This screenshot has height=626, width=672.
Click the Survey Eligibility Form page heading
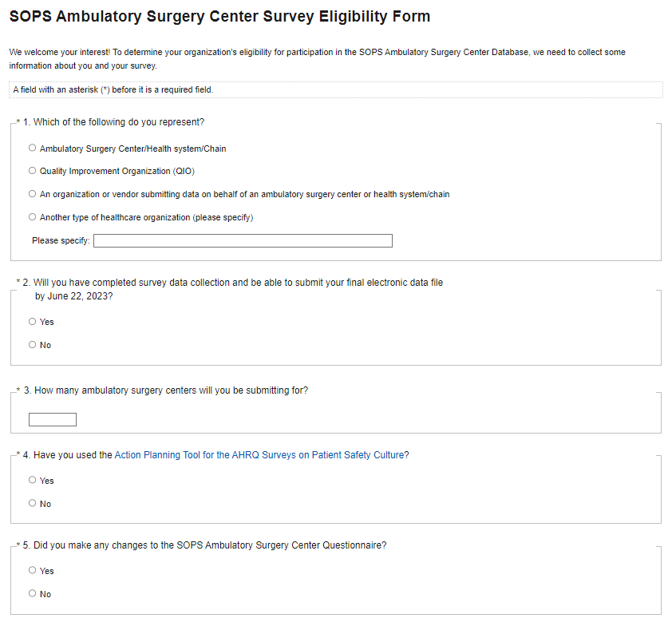coord(219,17)
